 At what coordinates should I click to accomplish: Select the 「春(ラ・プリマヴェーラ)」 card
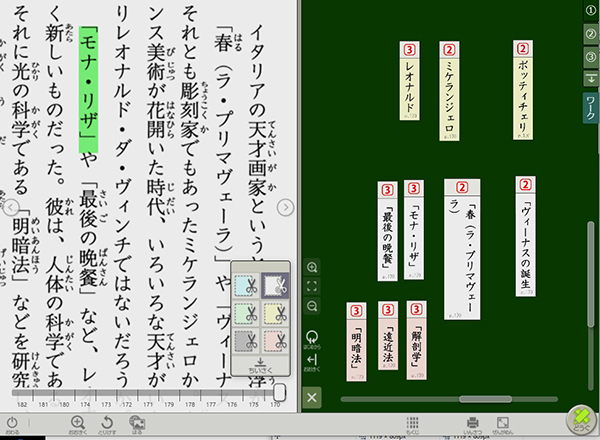tap(462, 249)
